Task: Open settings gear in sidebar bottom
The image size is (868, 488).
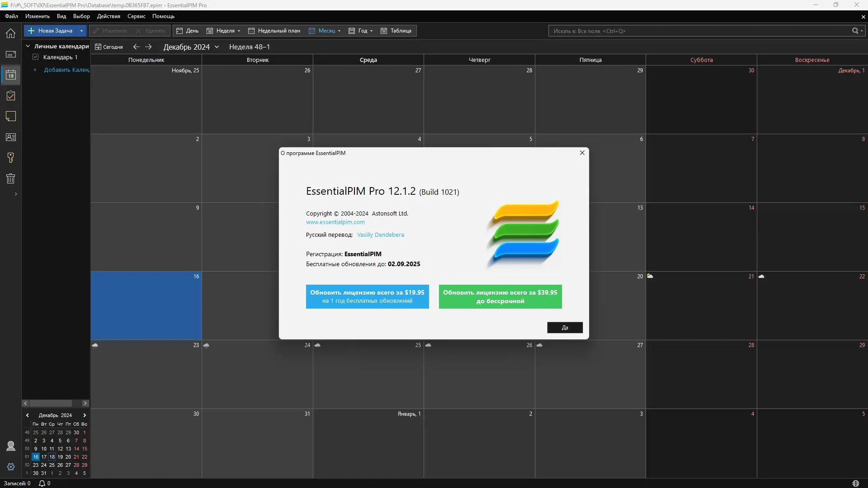Action: (10, 467)
